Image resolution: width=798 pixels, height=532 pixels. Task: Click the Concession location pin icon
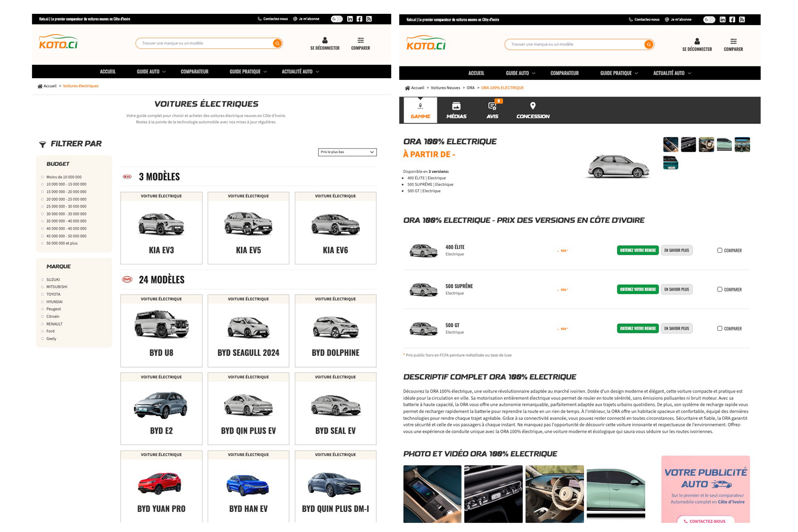click(533, 106)
